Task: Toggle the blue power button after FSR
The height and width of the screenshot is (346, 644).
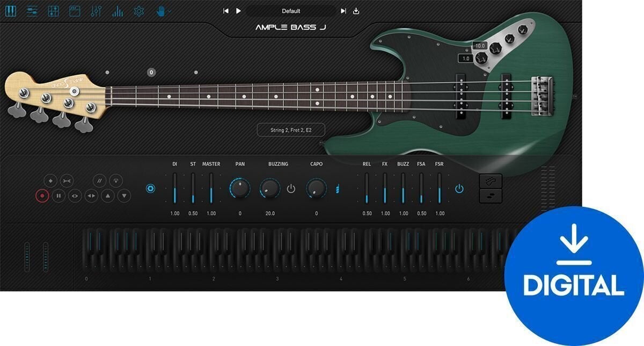Action: [x=459, y=189]
